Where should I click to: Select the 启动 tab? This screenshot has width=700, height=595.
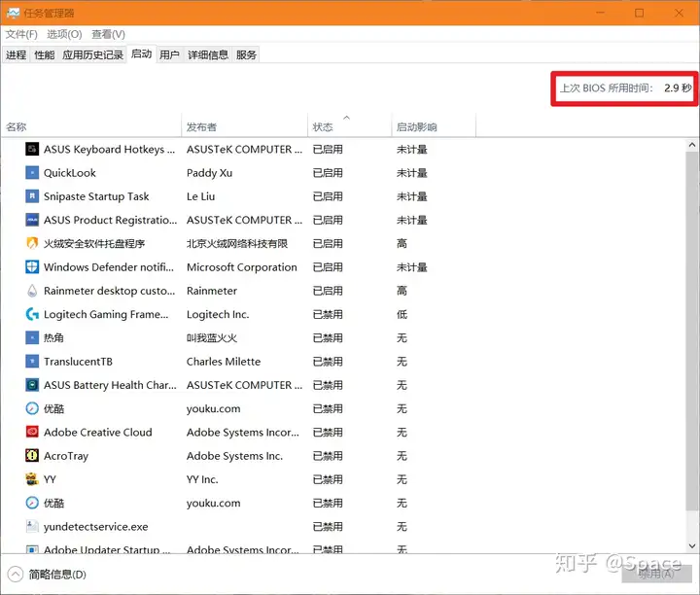[x=142, y=54]
